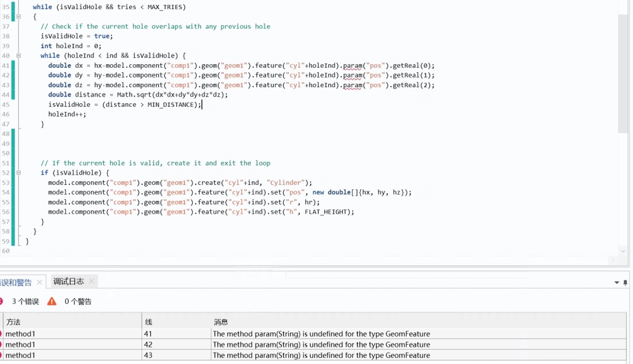Toggle the 3 个错误 errors filter

coord(20,301)
